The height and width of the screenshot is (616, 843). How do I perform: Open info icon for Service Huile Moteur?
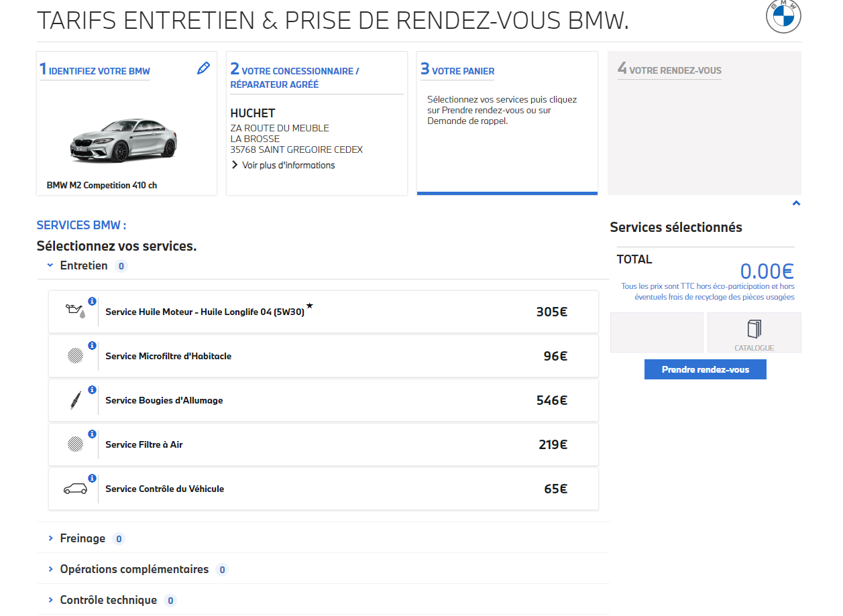(x=93, y=301)
